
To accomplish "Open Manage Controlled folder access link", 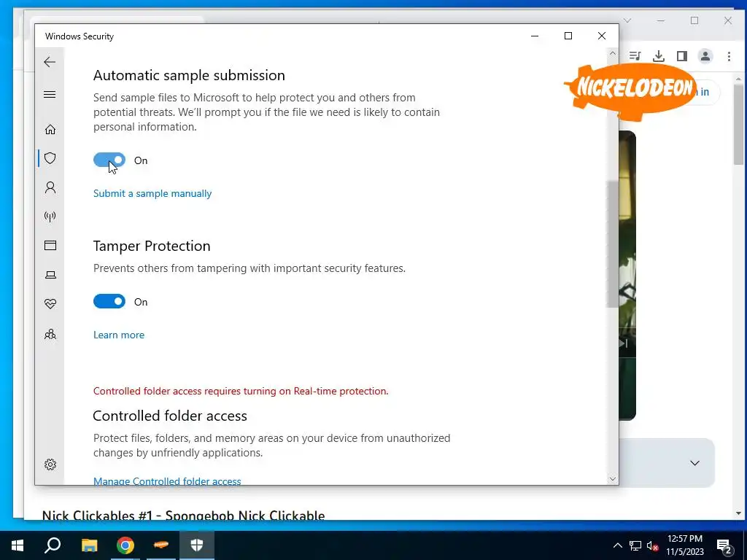I will pos(167,481).
